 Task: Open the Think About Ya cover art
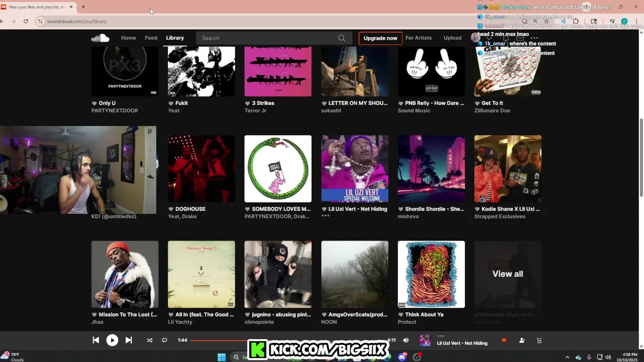[x=431, y=274]
